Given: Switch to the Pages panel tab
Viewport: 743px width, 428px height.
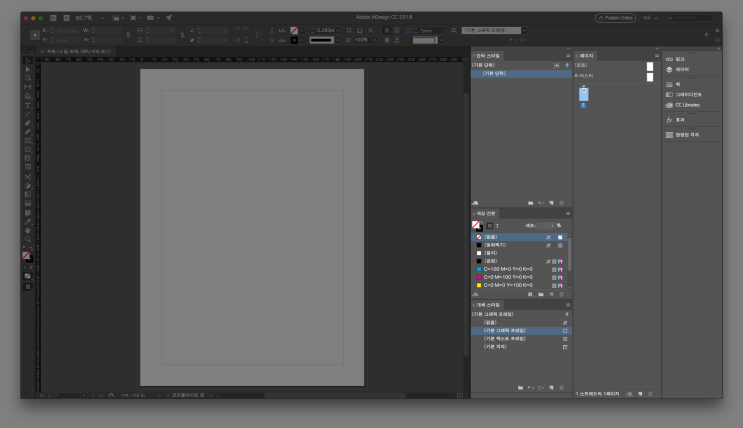Looking at the screenshot, I should (x=586, y=56).
